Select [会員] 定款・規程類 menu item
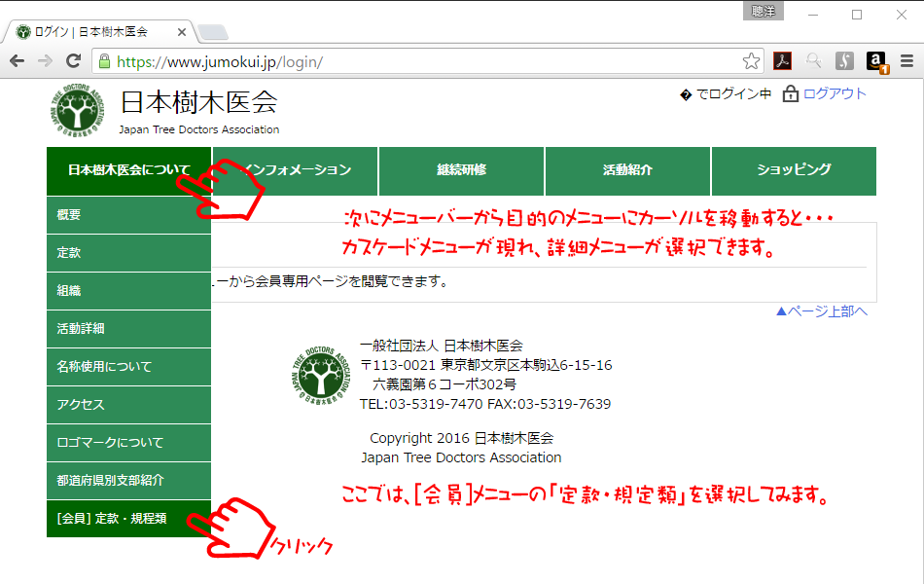 click(x=128, y=519)
